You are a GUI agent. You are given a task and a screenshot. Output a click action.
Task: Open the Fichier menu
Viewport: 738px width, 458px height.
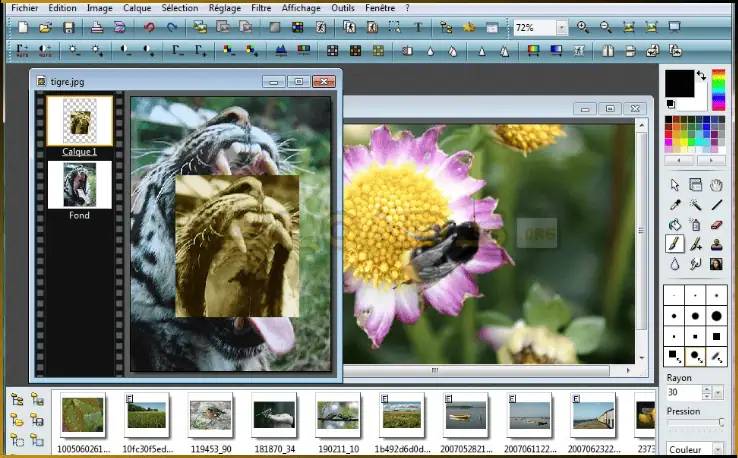point(24,8)
